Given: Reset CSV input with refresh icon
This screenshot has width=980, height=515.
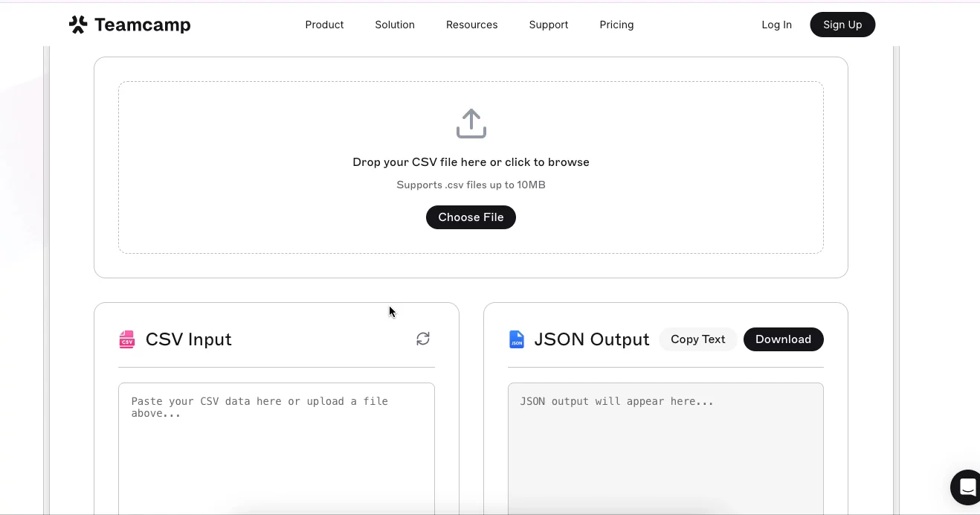Looking at the screenshot, I should 423,339.
